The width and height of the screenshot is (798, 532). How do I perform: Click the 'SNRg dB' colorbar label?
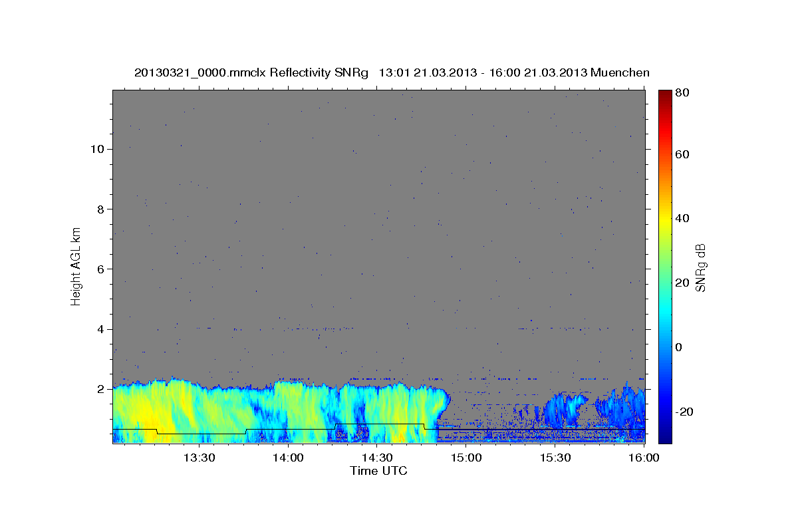pos(700,267)
